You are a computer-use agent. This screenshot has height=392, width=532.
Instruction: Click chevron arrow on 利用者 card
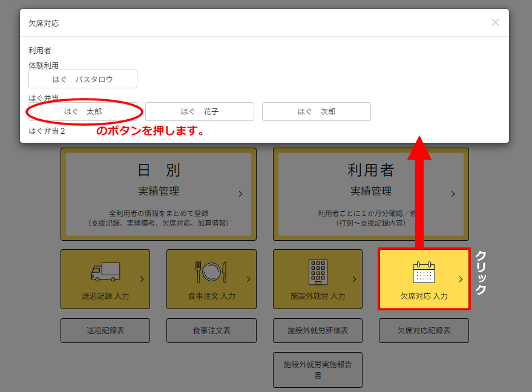[453, 194]
